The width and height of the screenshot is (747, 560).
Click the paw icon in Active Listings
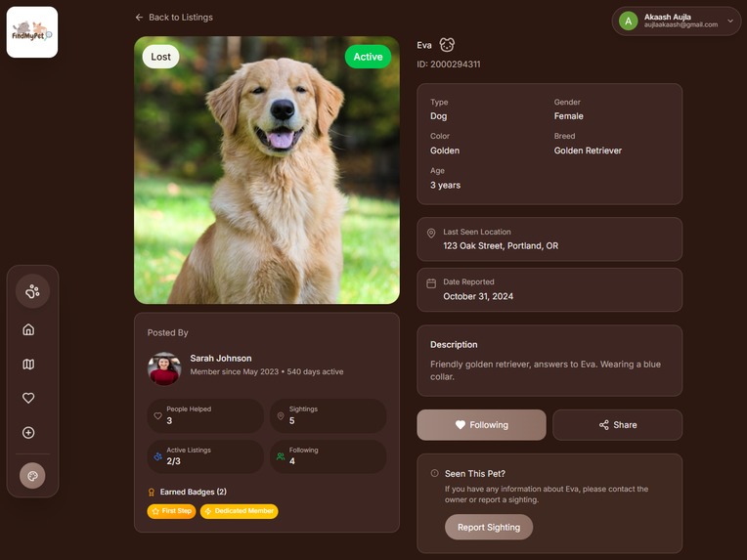157,456
